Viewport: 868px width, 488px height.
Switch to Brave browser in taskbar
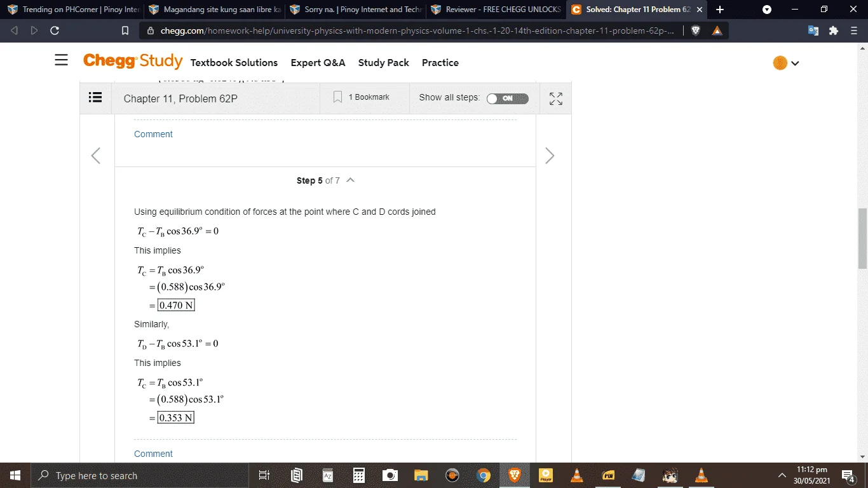[x=515, y=475]
